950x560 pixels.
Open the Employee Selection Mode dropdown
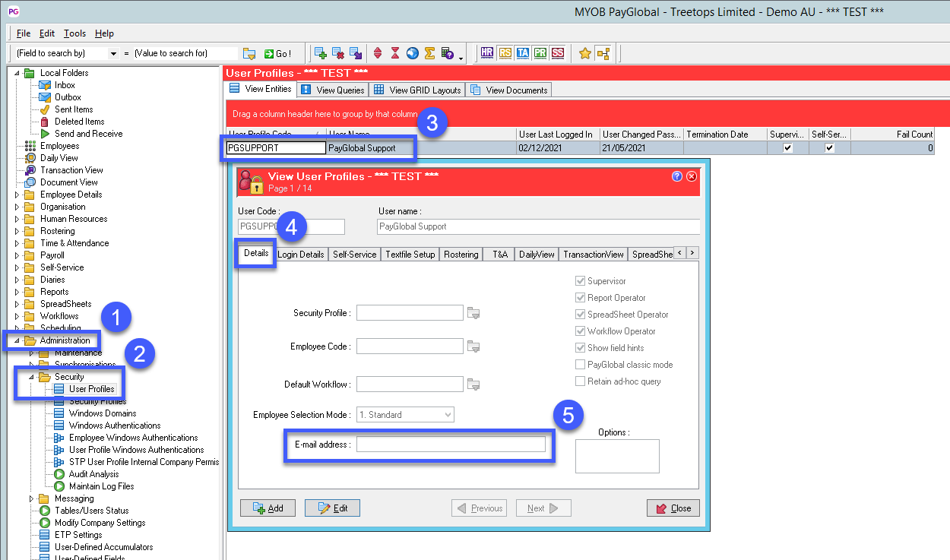pos(448,415)
